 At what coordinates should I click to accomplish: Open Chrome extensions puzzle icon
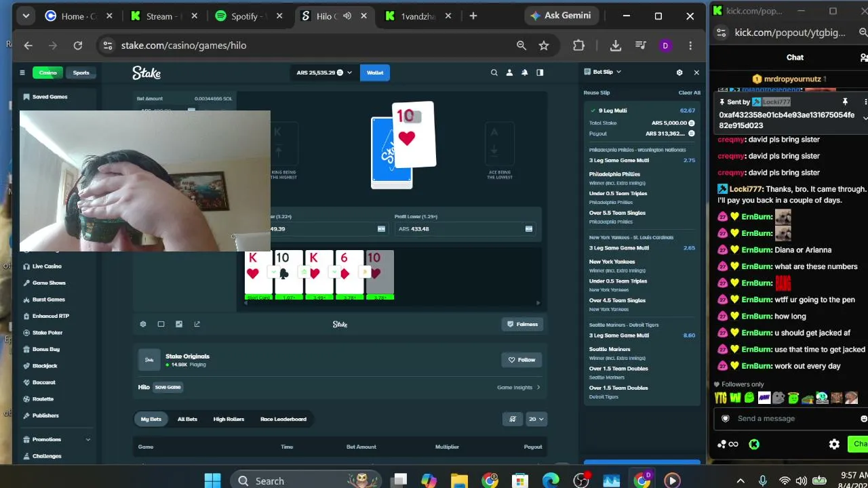578,45
